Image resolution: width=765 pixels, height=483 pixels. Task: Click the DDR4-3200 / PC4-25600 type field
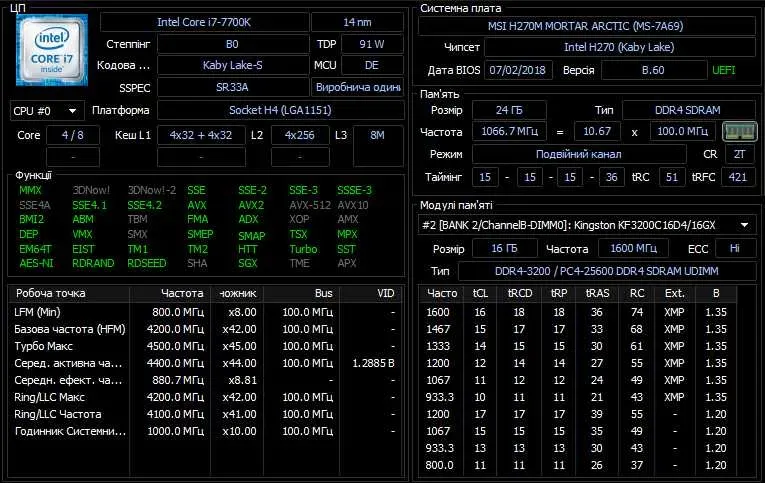(x=606, y=271)
